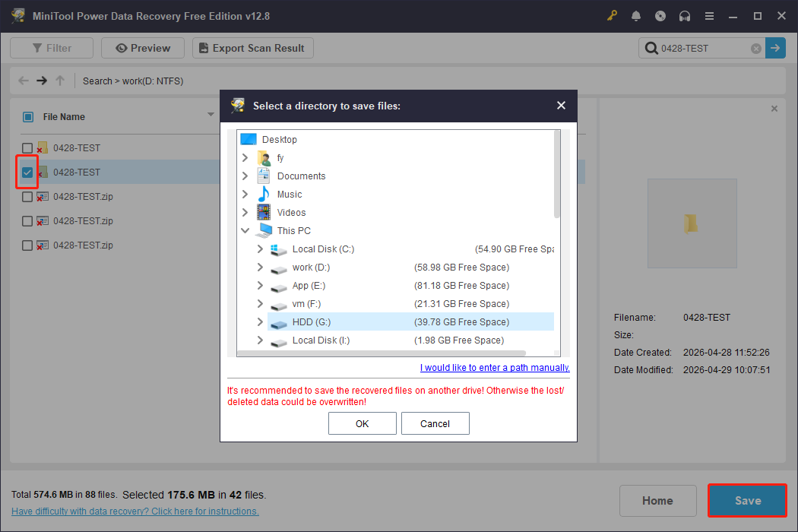Screen dimensions: 798x532
Task: Expand the Videos node
Action: (245, 212)
